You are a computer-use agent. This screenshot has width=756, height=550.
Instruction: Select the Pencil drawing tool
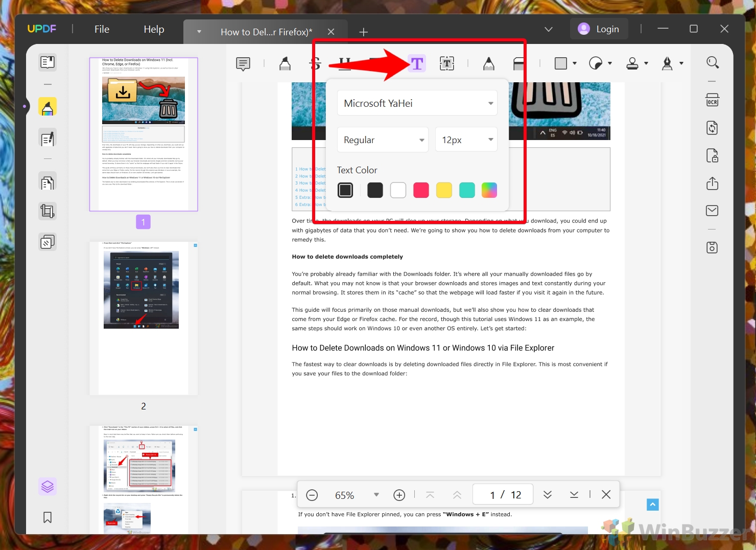click(x=489, y=64)
